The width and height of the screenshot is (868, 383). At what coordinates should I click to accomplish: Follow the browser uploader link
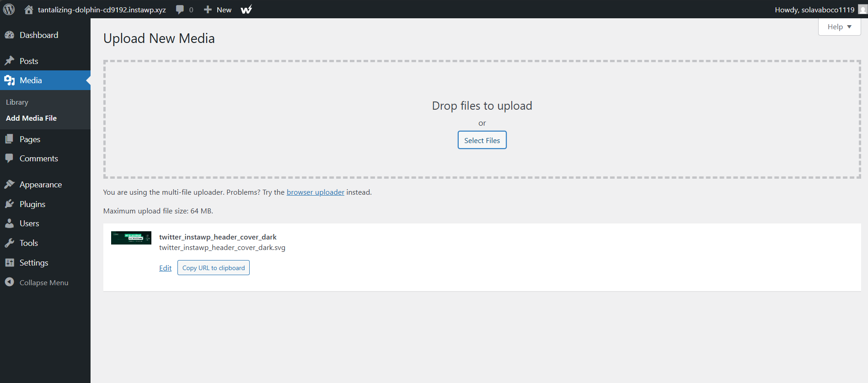tap(316, 192)
